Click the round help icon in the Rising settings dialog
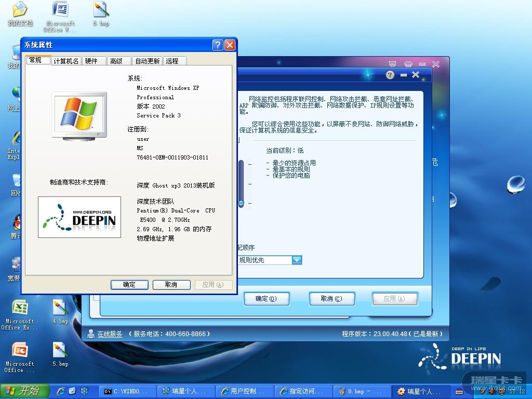 pyautogui.click(x=390, y=75)
